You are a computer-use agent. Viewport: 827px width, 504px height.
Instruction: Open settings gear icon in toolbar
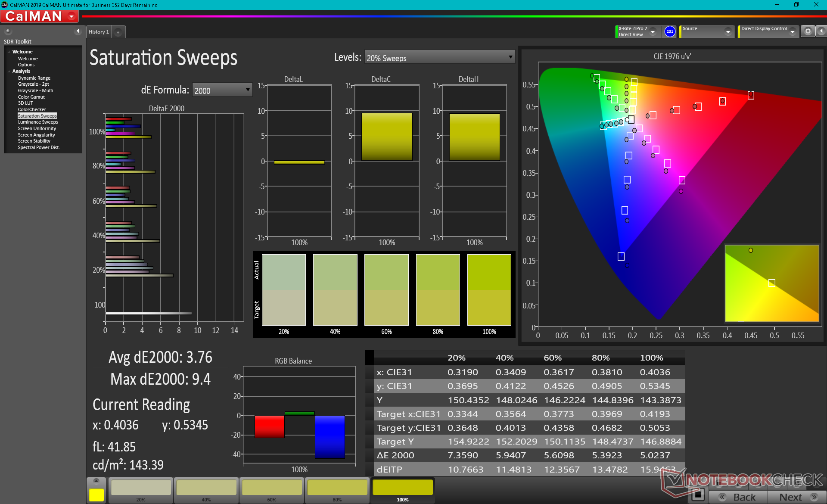(x=808, y=31)
